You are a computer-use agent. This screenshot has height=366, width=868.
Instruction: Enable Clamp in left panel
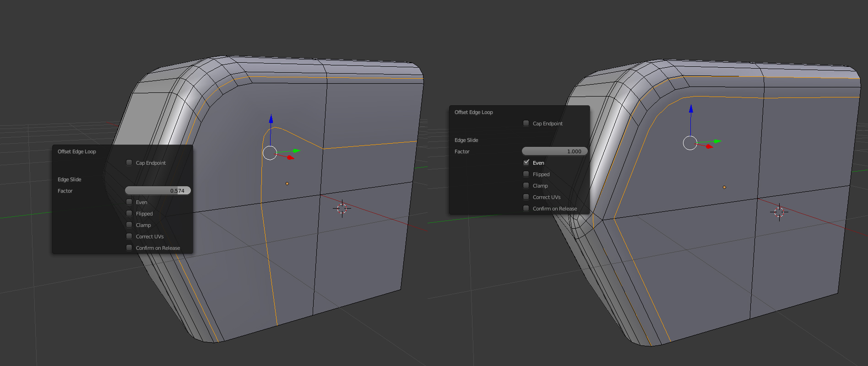point(129,225)
